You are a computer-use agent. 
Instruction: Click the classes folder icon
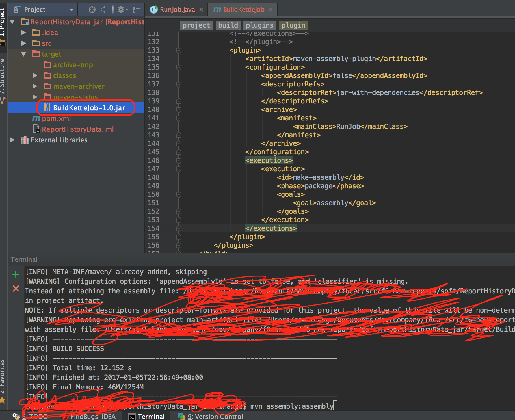47,75
